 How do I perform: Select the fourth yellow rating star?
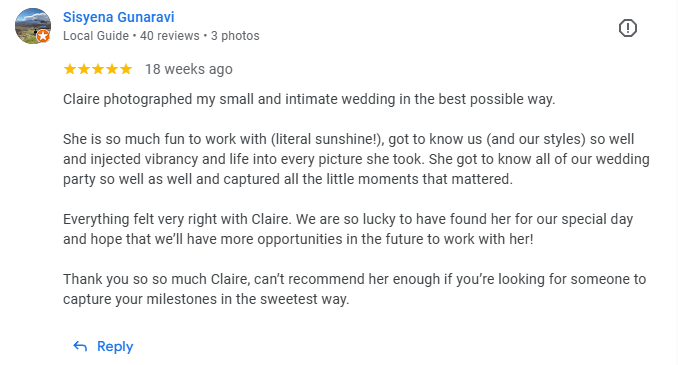[x=112, y=69]
